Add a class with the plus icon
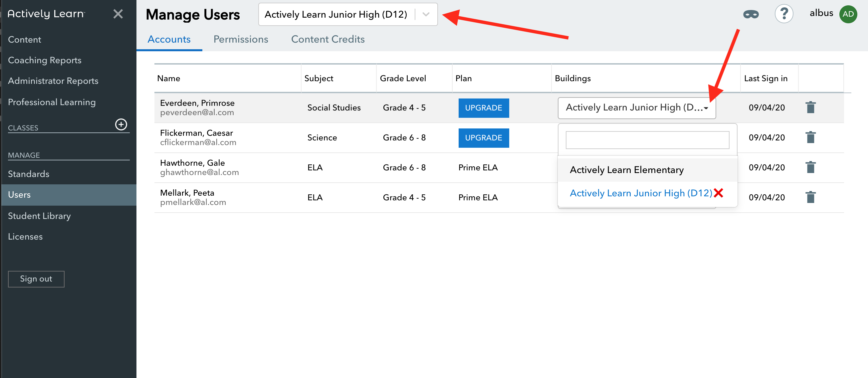The height and width of the screenshot is (378, 868). [121, 125]
